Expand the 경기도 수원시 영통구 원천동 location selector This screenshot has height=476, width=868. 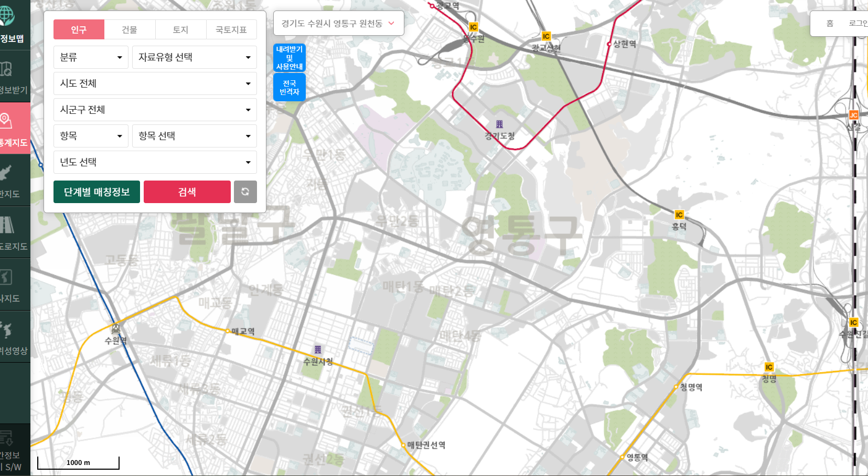tap(339, 23)
